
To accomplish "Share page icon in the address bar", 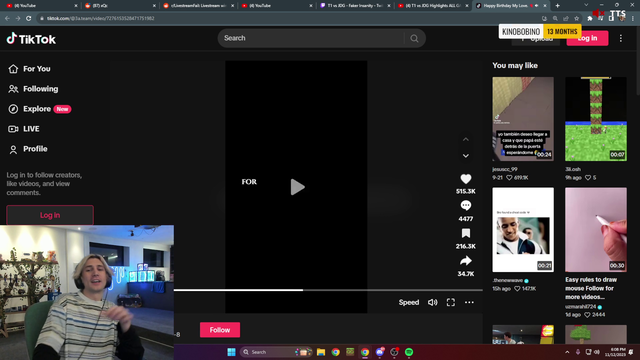I will [566, 18].
